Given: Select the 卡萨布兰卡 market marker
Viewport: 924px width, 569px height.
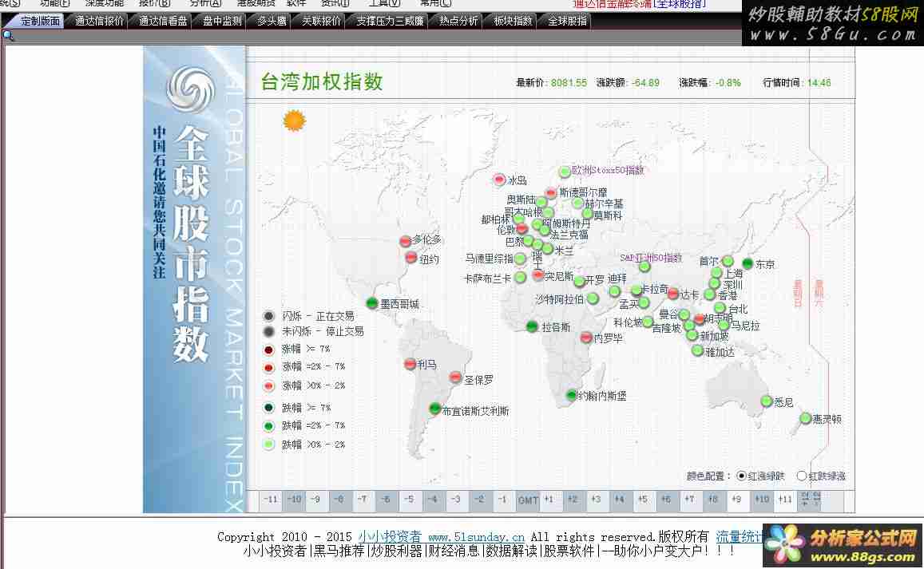Looking at the screenshot, I should tap(521, 278).
